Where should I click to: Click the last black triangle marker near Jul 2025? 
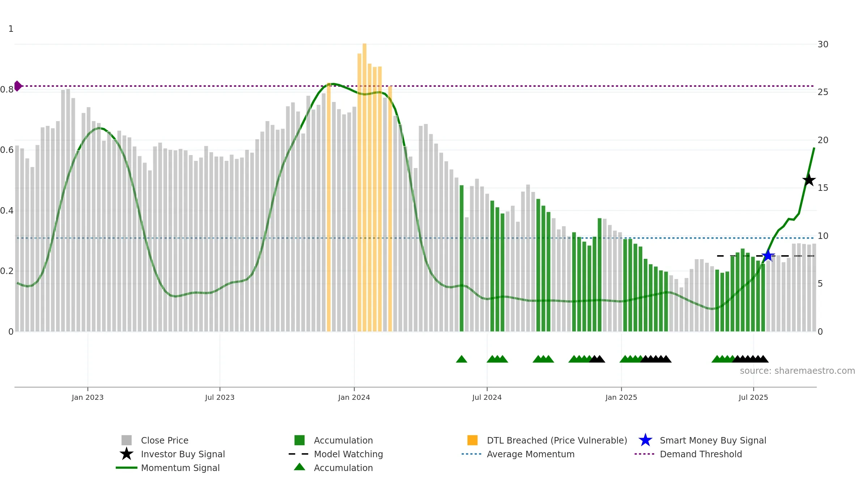point(763,359)
